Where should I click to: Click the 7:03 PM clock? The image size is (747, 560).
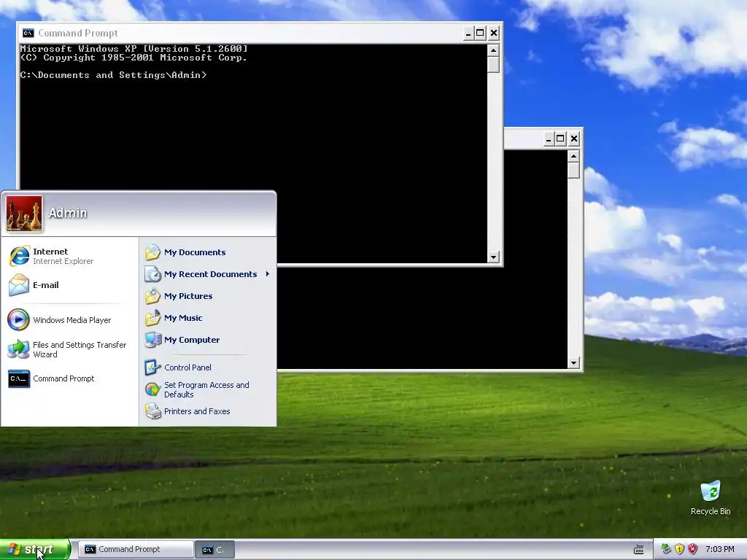[720, 549]
